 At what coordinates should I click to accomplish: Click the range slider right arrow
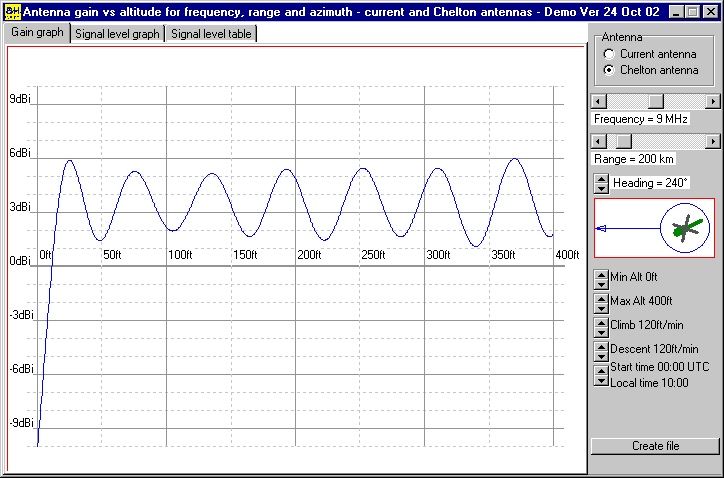pos(713,141)
